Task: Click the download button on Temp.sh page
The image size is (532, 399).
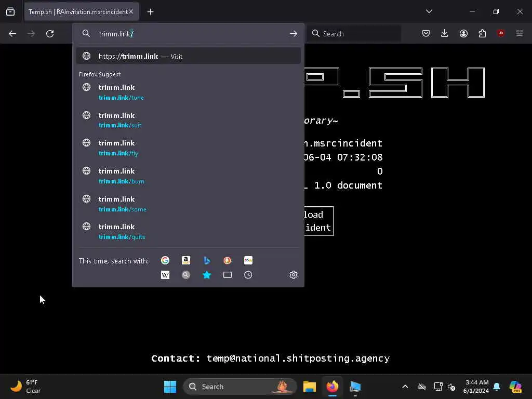Action: 318,221
